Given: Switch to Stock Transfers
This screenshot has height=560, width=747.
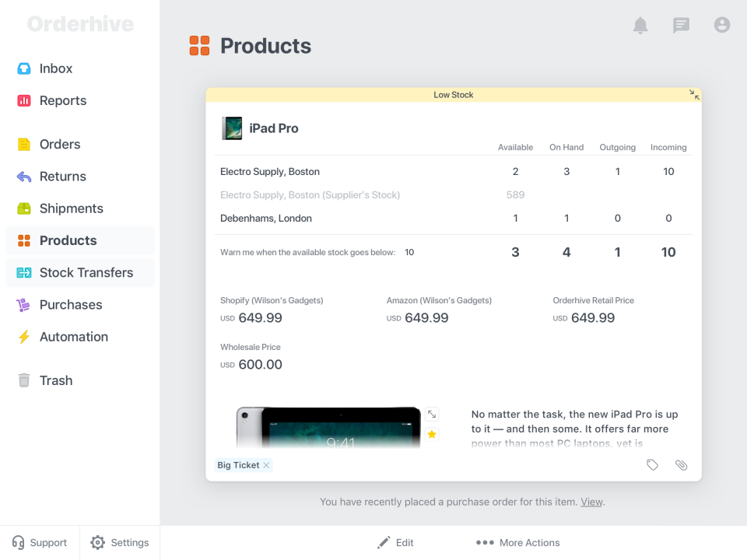Looking at the screenshot, I should click(86, 272).
